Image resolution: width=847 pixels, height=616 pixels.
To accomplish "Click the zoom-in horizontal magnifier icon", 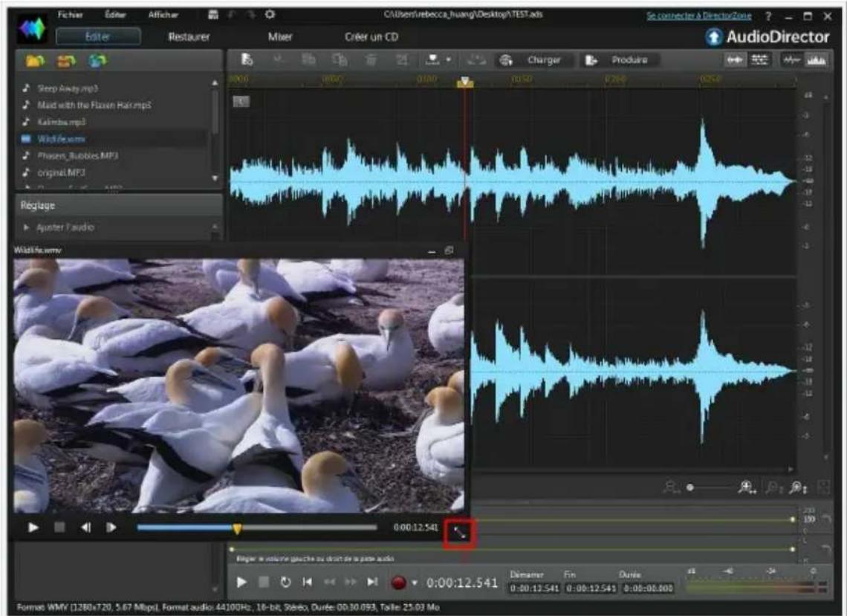I will (747, 488).
